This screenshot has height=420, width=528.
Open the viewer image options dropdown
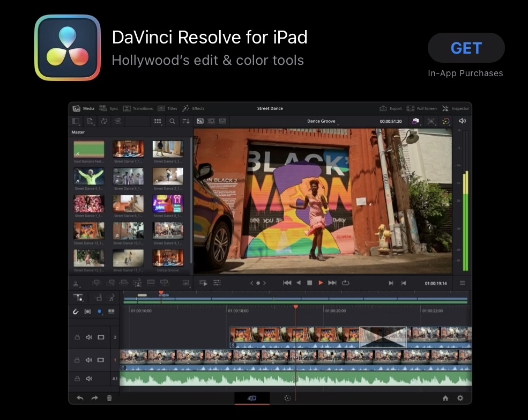[x=186, y=283]
